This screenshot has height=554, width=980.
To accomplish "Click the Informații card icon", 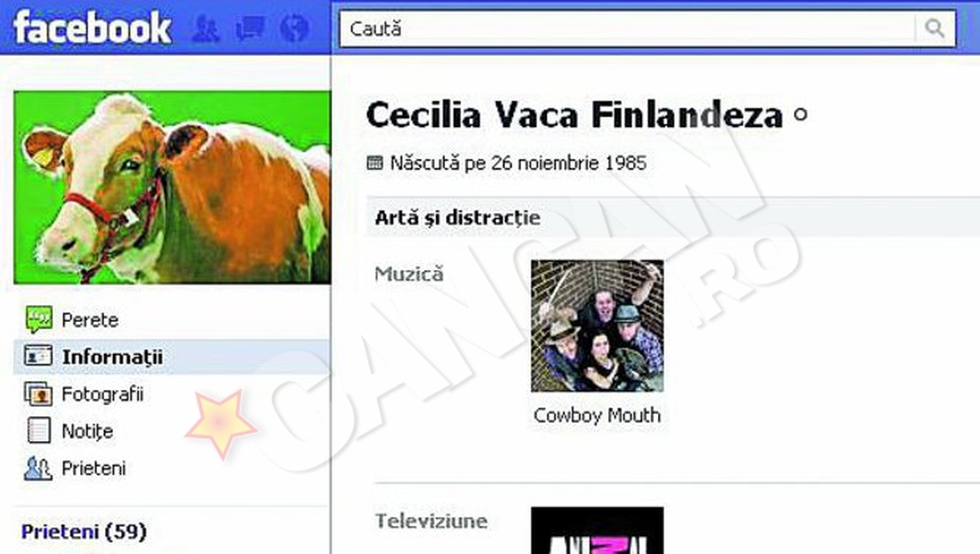I will [39, 356].
